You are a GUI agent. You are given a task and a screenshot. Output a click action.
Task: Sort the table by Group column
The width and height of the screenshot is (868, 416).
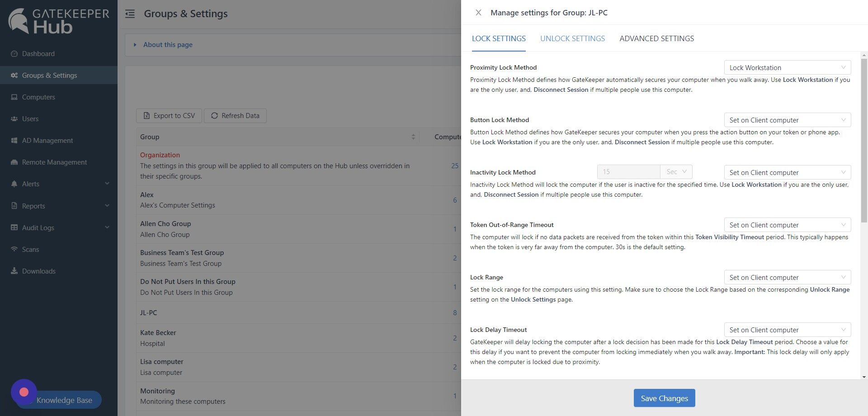pyautogui.click(x=413, y=137)
